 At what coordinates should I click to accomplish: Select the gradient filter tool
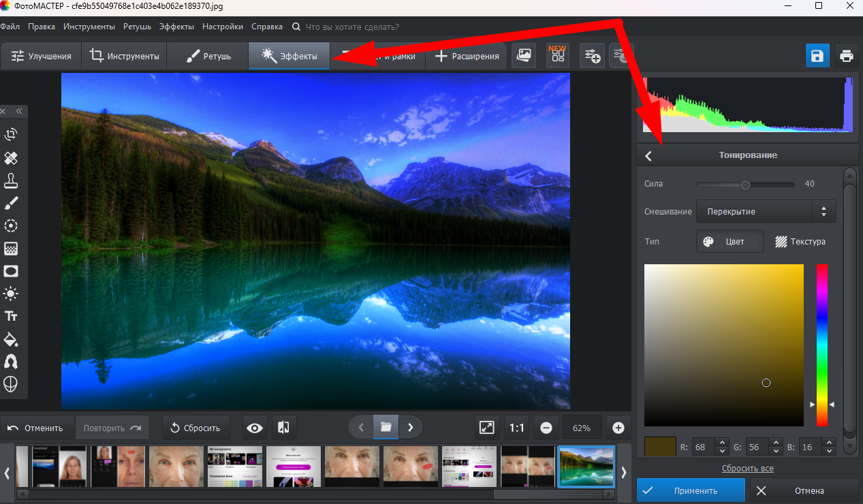pos(11,248)
